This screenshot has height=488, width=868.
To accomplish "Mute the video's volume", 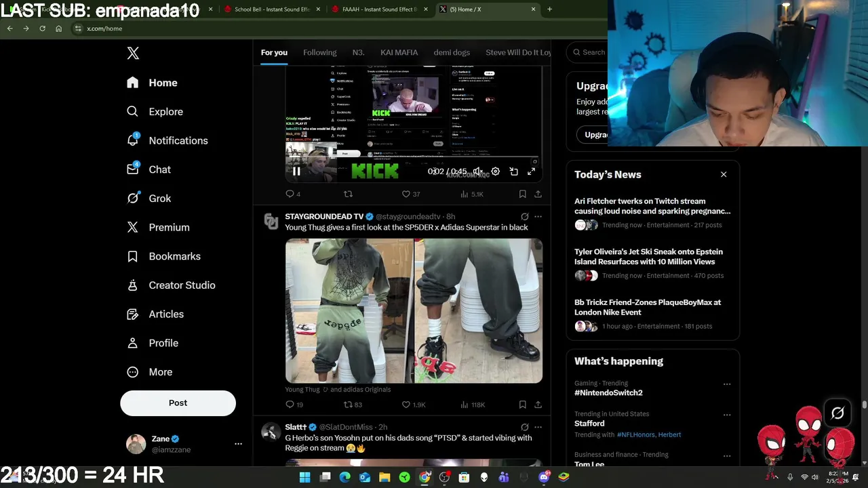I will pos(477,171).
